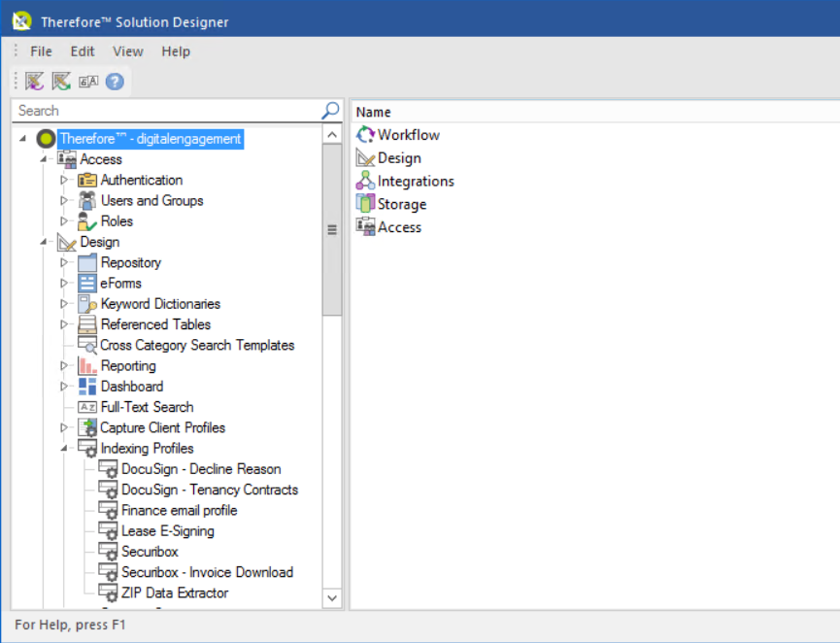Image resolution: width=840 pixels, height=643 pixels.
Task: Expand the Capture Client Profiles node
Action: 64,427
